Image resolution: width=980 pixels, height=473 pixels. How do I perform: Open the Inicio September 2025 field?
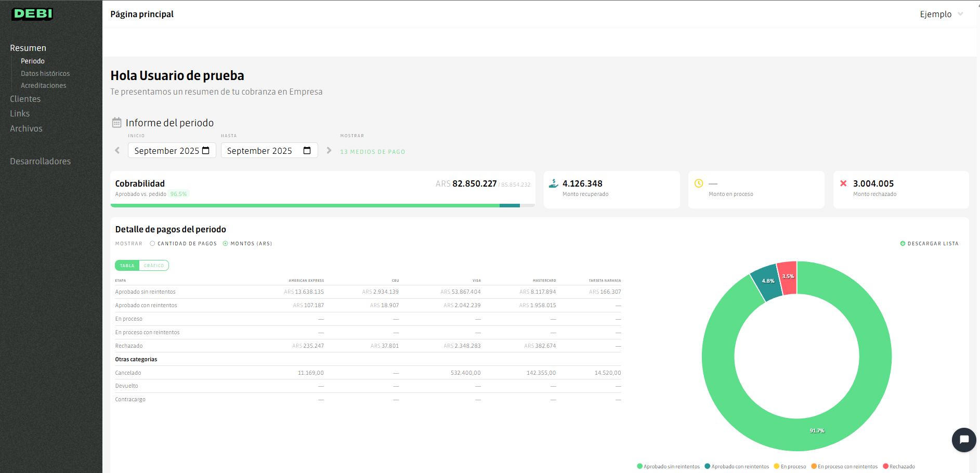pos(166,151)
